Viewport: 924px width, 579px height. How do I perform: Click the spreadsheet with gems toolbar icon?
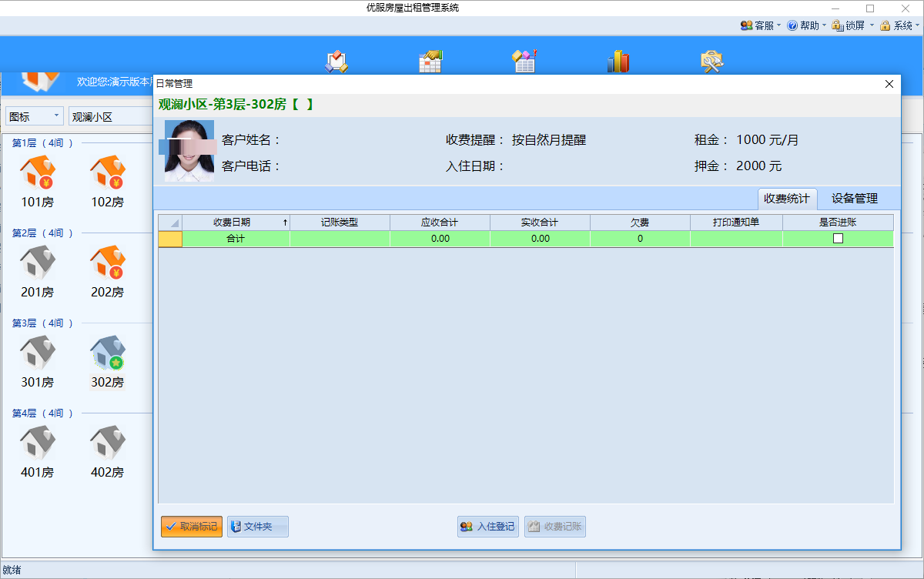(524, 62)
